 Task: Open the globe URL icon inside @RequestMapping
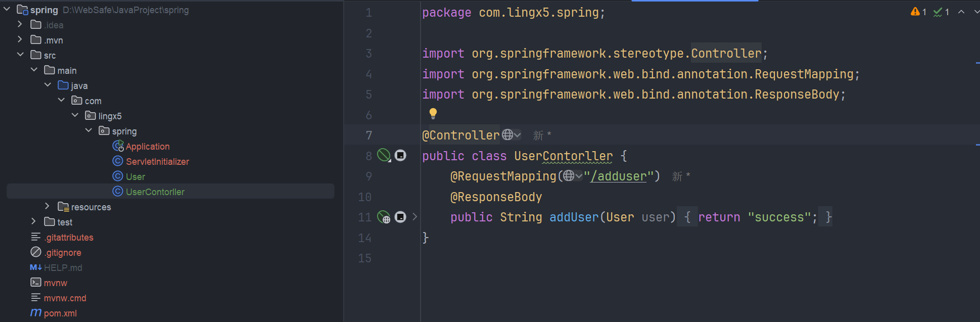click(569, 175)
